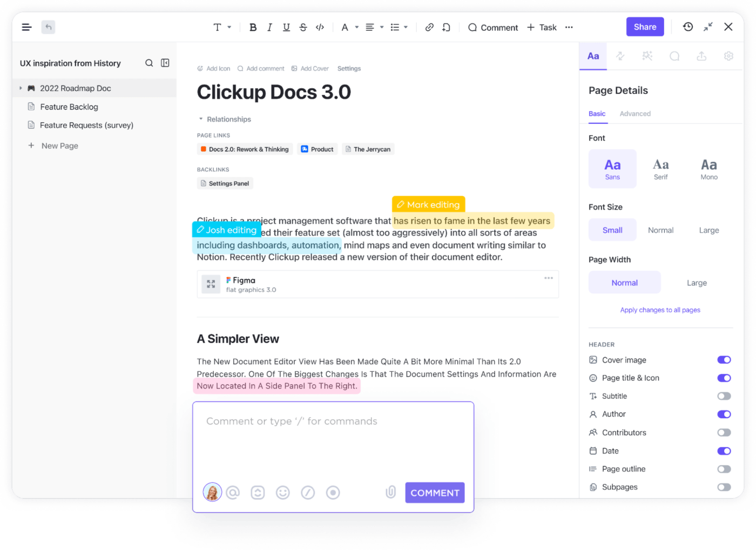Click Apply changes to all pages link
756x555 pixels.
(660, 310)
